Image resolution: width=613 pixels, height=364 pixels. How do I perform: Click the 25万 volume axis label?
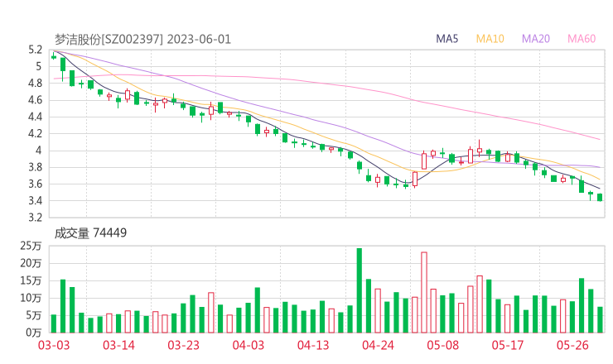point(31,246)
